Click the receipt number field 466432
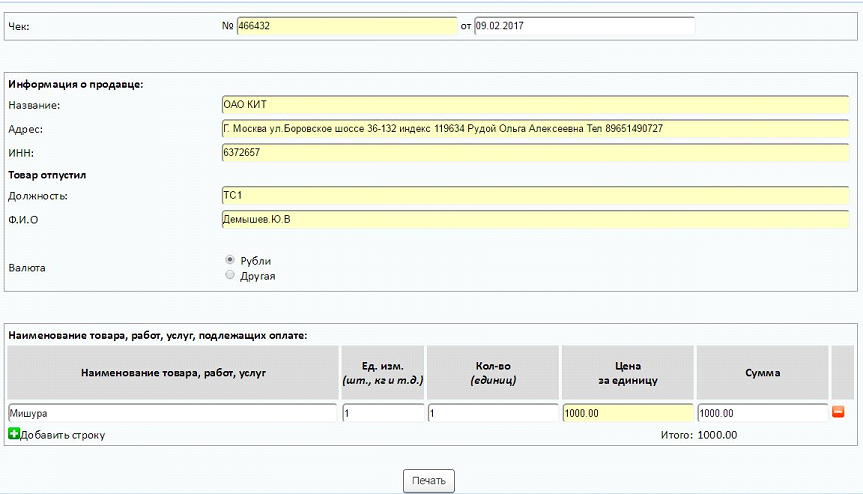Viewport: 863px width, 494px height. click(x=346, y=27)
